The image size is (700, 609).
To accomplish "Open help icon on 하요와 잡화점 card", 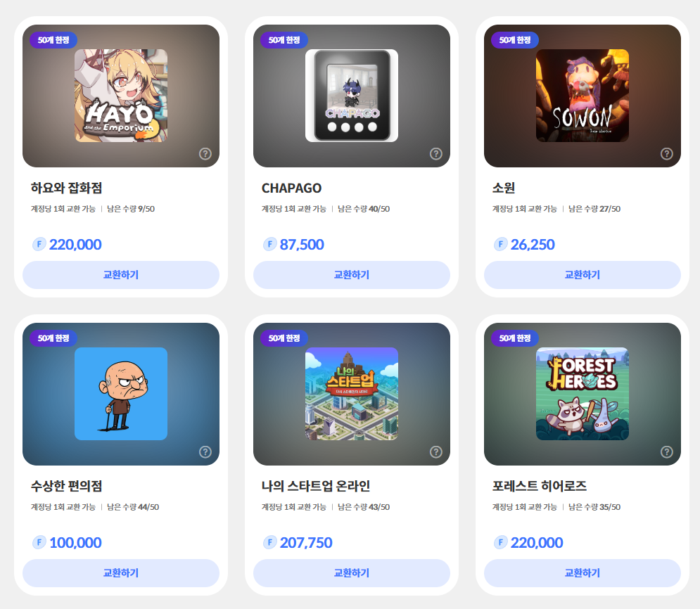I will pos(205,154).
